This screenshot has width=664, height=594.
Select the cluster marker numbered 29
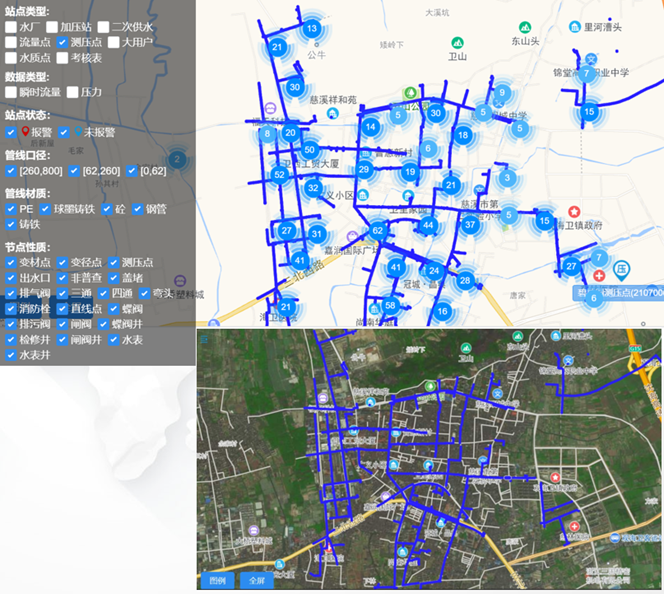[x=364, y=170]
